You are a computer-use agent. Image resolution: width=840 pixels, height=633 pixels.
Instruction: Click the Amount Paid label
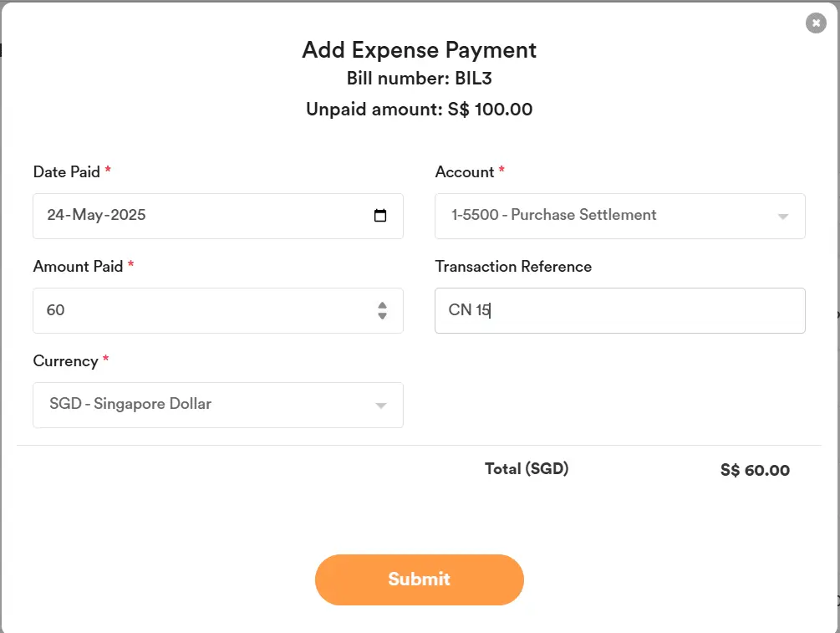coord(78,267)
